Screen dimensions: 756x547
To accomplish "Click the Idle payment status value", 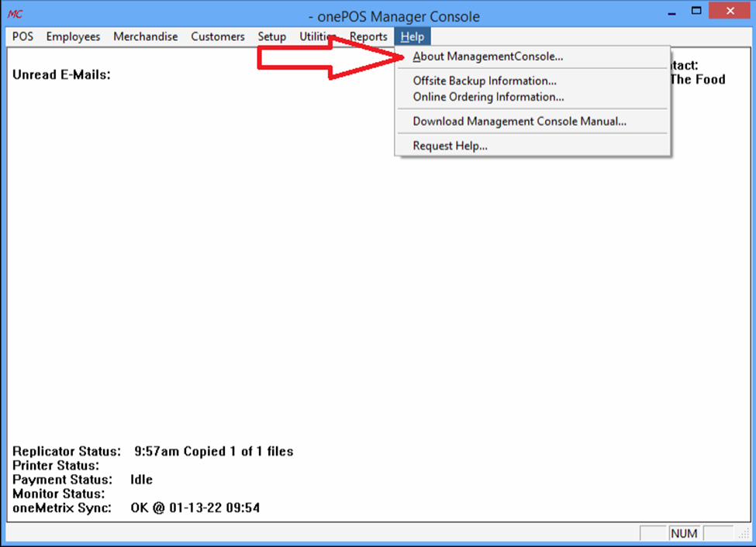I will (141, 480).
